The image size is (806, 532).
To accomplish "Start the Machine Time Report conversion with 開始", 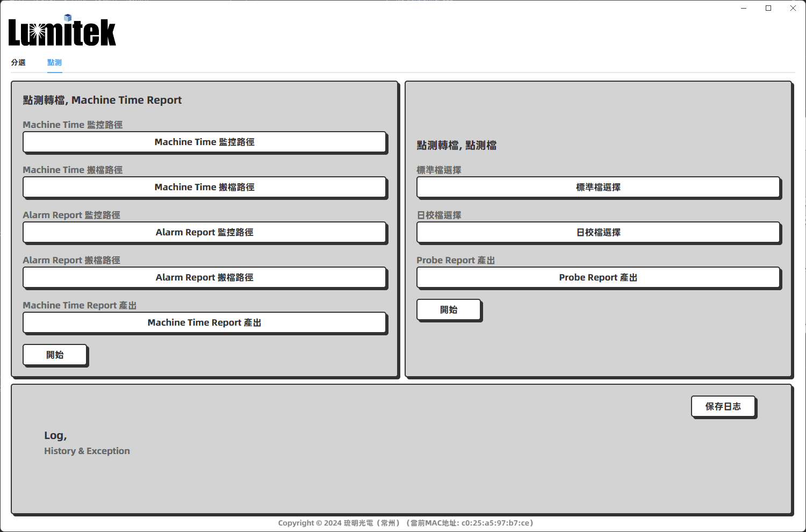I will pyautogui.click(x=55, y=355).
